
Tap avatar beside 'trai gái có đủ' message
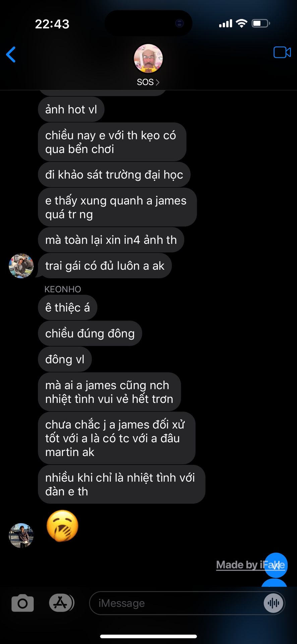click(21, 266)
